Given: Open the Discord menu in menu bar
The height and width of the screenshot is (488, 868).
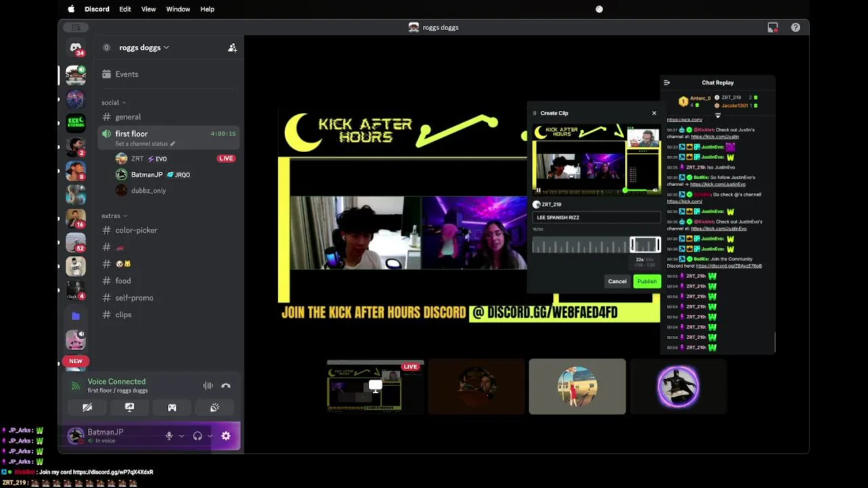Looking at the screenshot, I should (97, 9).
